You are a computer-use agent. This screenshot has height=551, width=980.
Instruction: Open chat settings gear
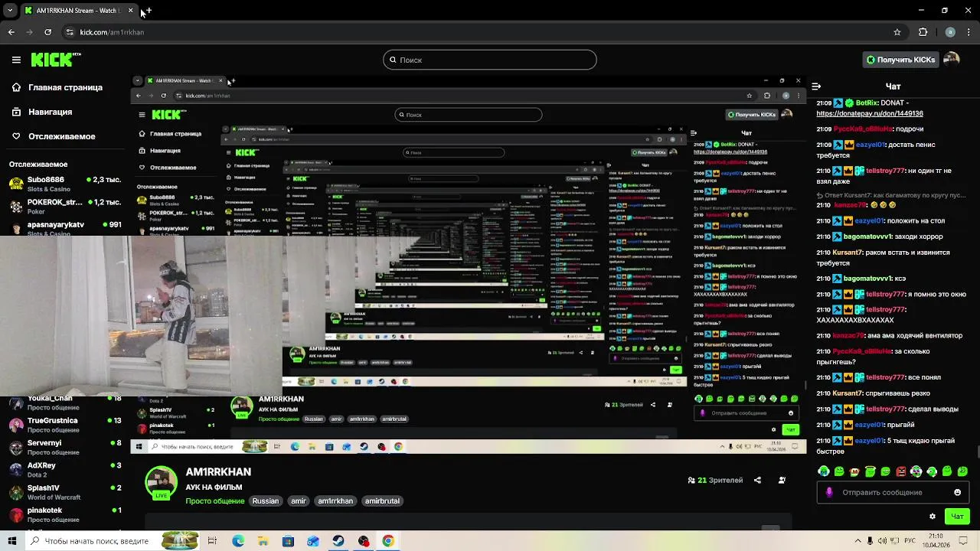point(932,517)
